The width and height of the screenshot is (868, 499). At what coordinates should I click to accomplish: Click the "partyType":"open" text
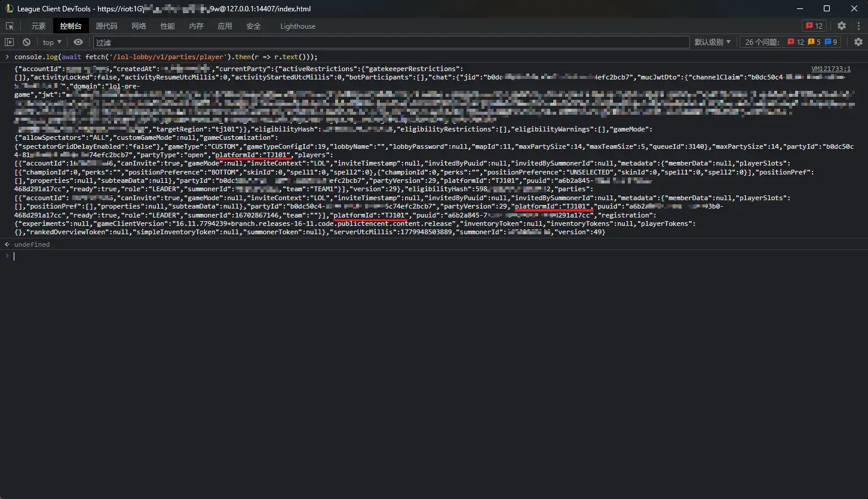point(172,155)
